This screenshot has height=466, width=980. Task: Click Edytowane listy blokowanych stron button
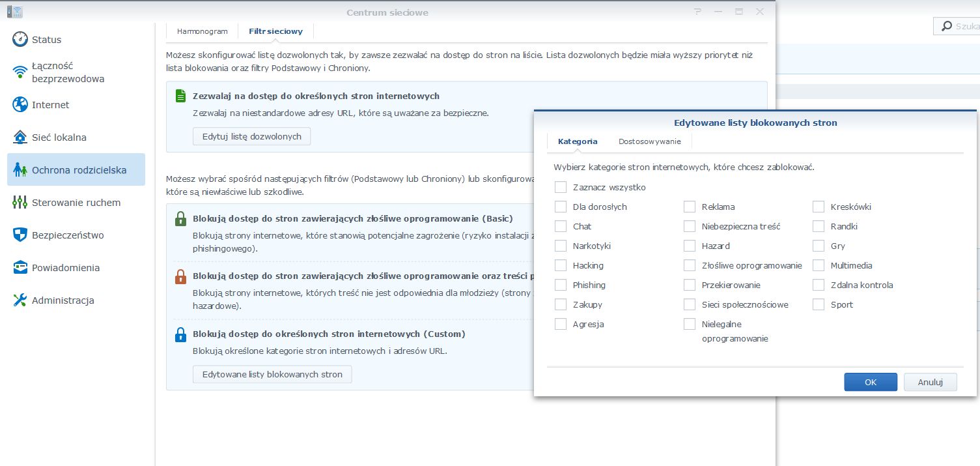[272, 374]
